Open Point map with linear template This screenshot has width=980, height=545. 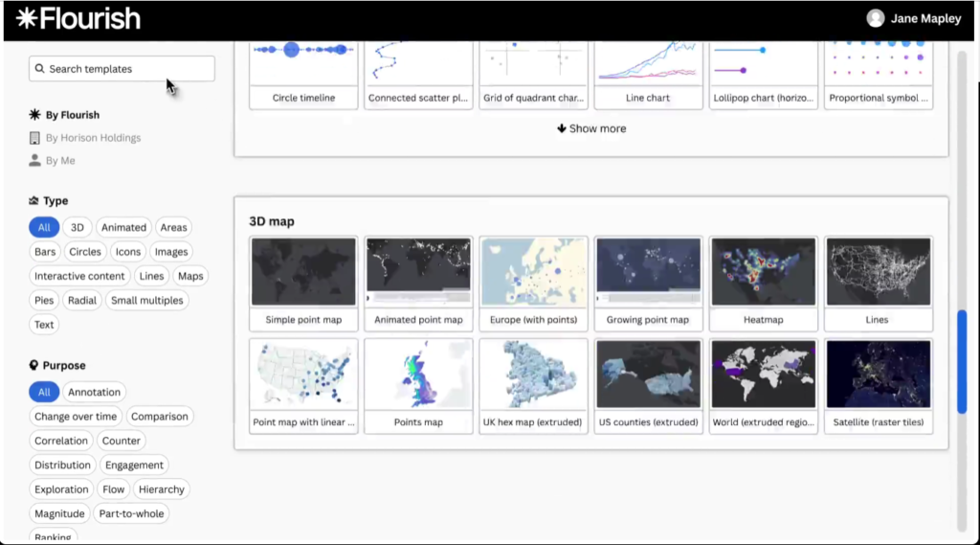(303, 386)
